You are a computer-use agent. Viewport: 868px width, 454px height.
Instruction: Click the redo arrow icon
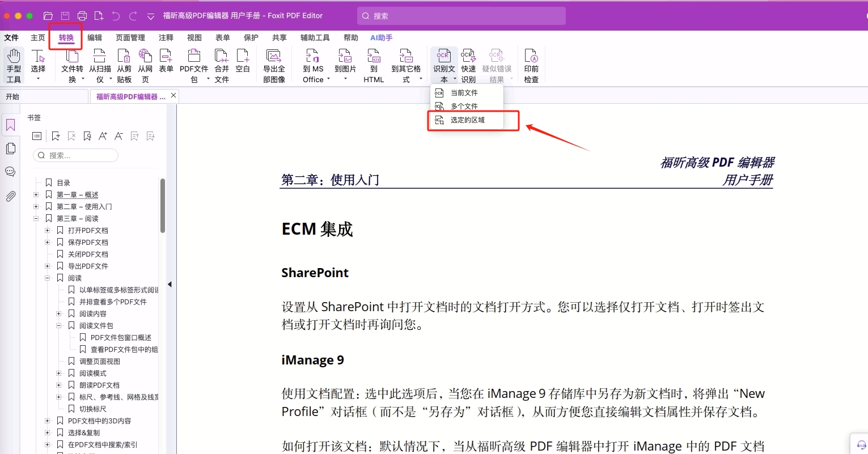click(133, 16)
